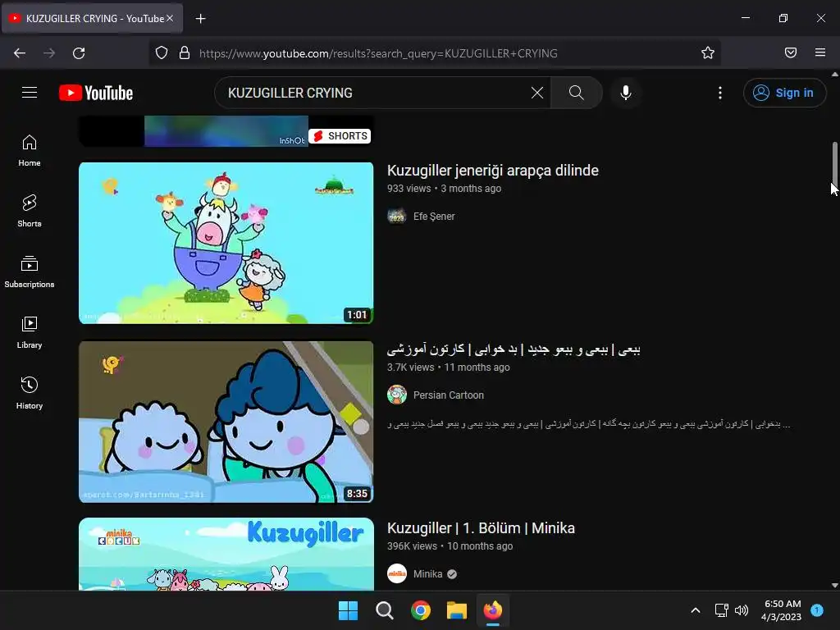Viewport: 840px width, 630px height.
Task: Bookmark this page with star
Action: point(708,53)
